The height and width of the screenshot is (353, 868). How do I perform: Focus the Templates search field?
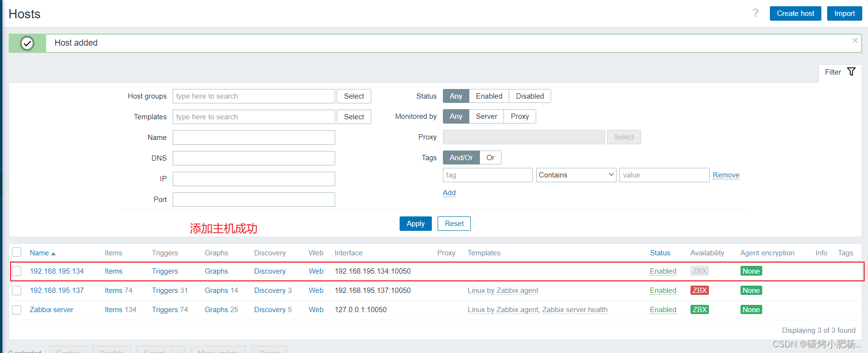(254, 117)
